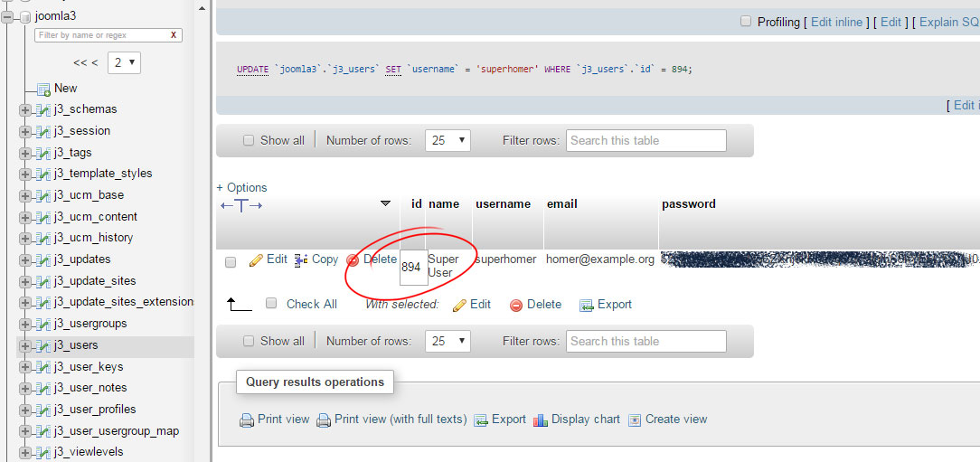Viewport: 980px width, 462px height.
Task: Click table icon beside j3_user_notes
Action: (43, 388)
